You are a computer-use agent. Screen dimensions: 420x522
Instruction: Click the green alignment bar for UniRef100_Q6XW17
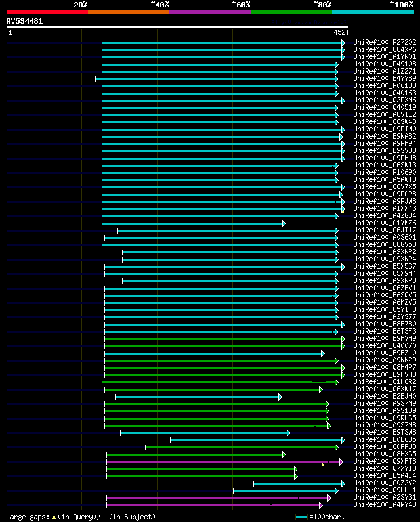[214, 390]
